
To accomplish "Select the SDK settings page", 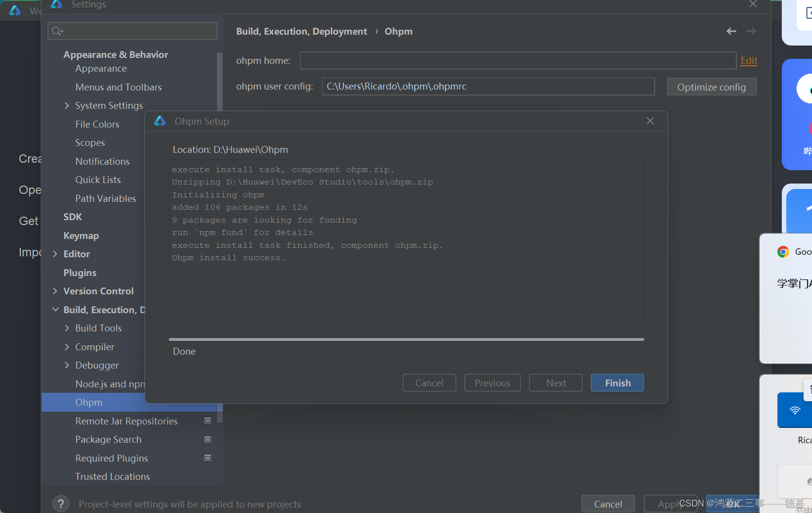I will [x=73, y=217].
